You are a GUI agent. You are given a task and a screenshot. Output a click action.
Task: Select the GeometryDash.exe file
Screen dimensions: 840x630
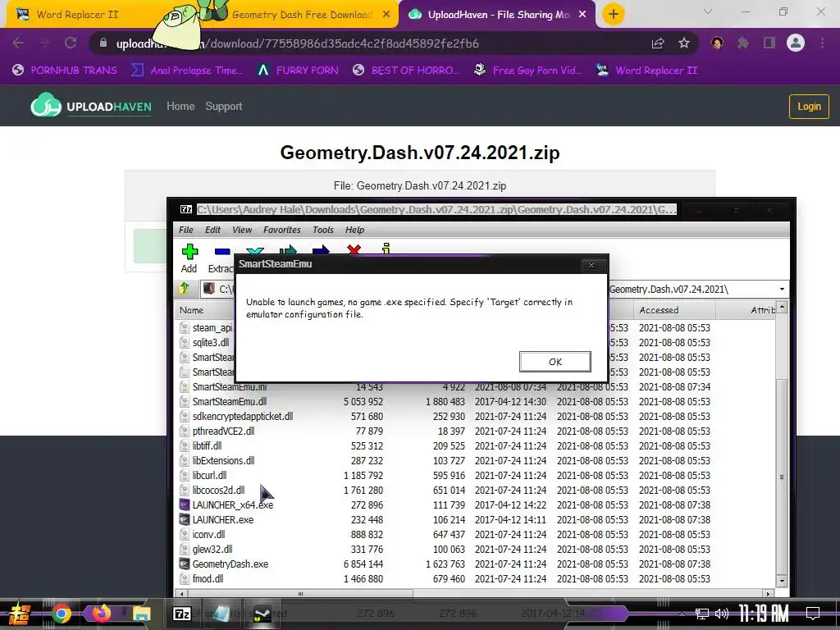231,564
